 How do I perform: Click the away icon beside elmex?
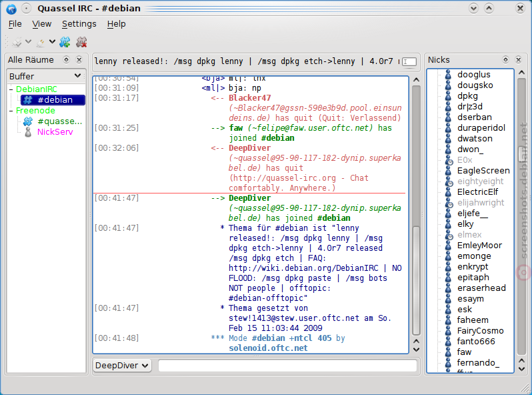449,235
